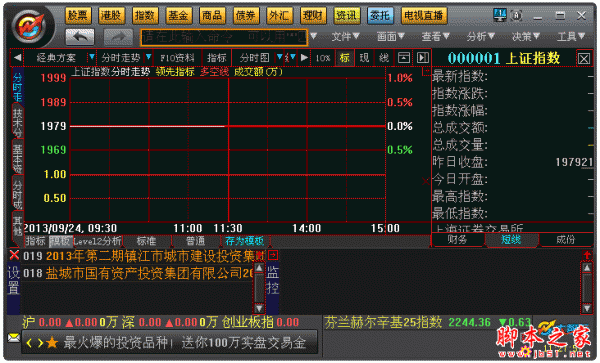Open the 委托 trading button
The image size is (600, 363).
click(x=380, y=16)
